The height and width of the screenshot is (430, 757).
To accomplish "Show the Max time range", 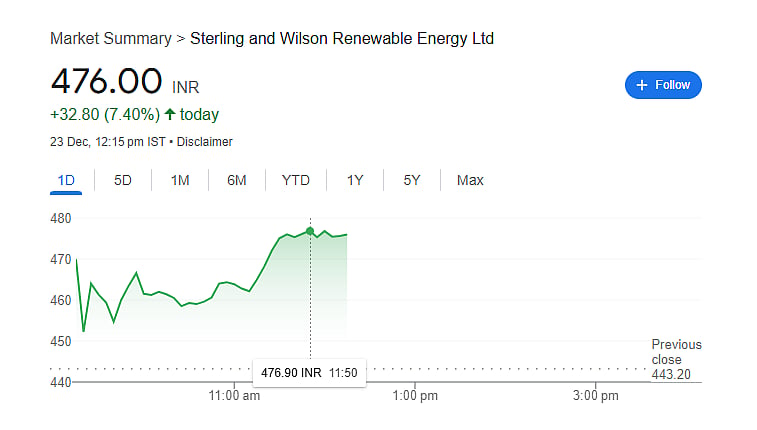I will (x=470, y=180).
